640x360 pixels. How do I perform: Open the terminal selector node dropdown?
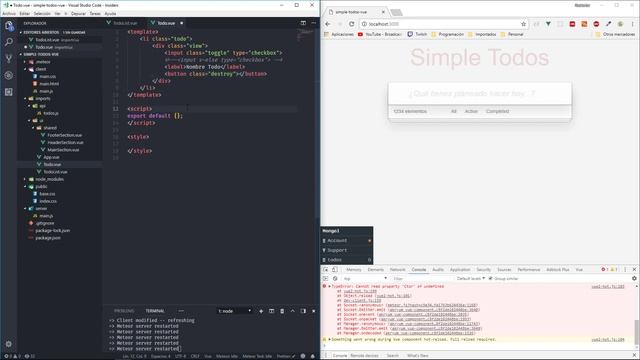235,311
